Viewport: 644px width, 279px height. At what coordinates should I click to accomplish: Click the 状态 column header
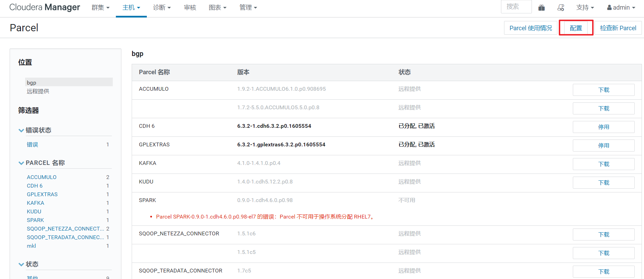[x=404, y=72]
